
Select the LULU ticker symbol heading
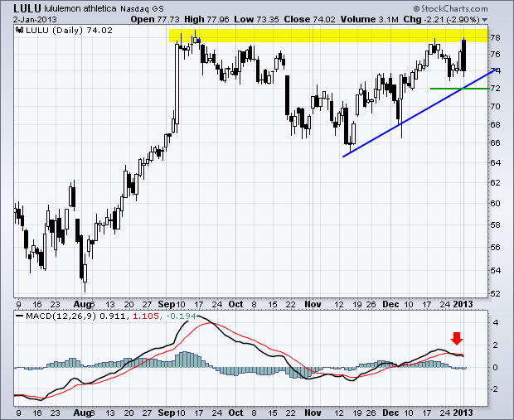(x=27, y=8)
